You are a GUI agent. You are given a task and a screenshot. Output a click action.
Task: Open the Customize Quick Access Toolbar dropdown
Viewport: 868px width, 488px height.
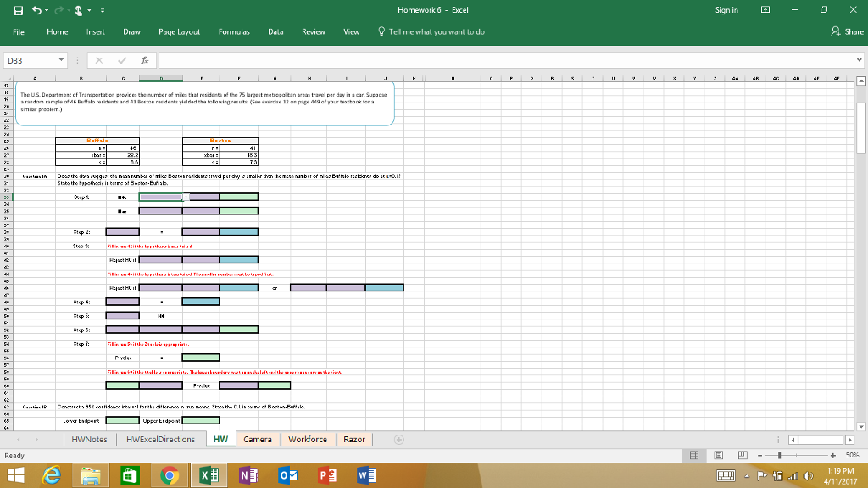103,10
